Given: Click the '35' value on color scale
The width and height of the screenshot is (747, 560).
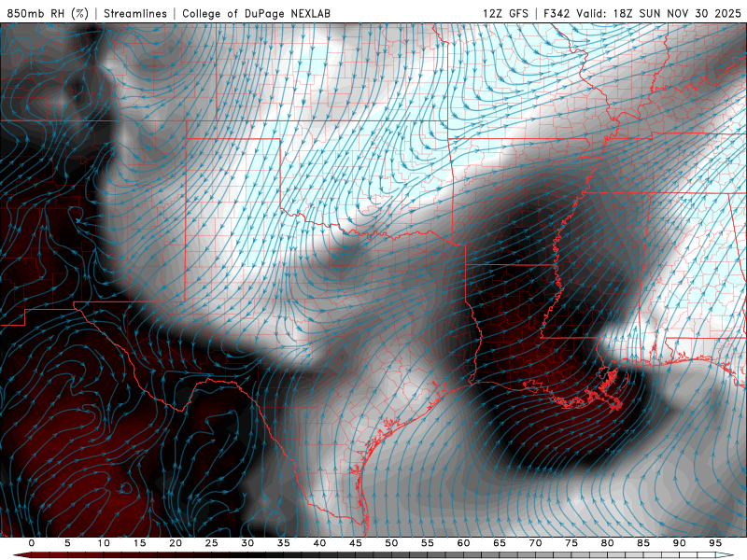Looking at the screenshot, I should (x=284, y=543).
